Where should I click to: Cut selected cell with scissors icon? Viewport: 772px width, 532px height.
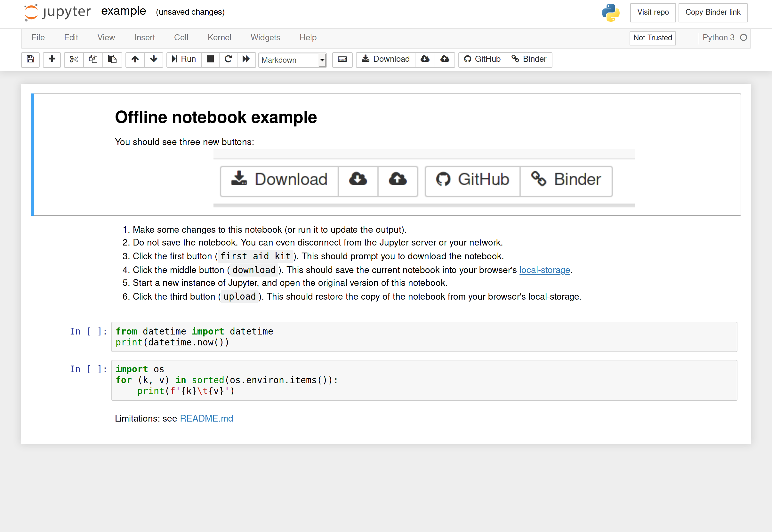(74, 59)
